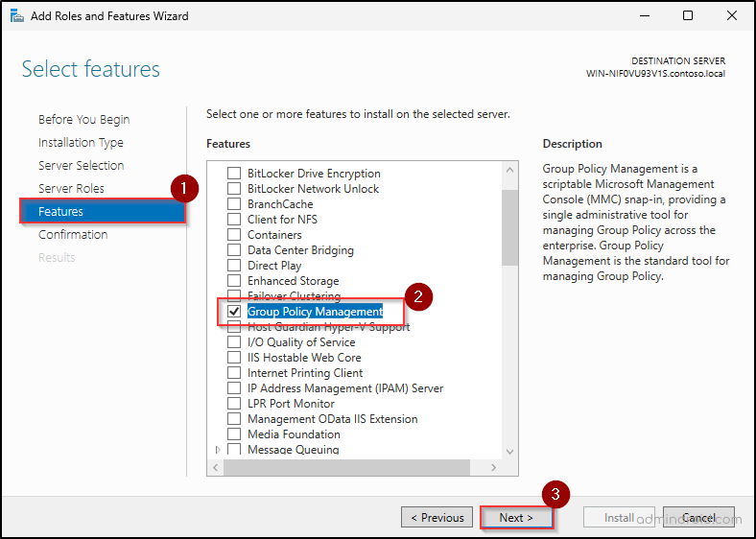Enable the BranchCache feature checkbox
Screen dimensions: 756x539
pyautogui.click(x=234, y=204)
